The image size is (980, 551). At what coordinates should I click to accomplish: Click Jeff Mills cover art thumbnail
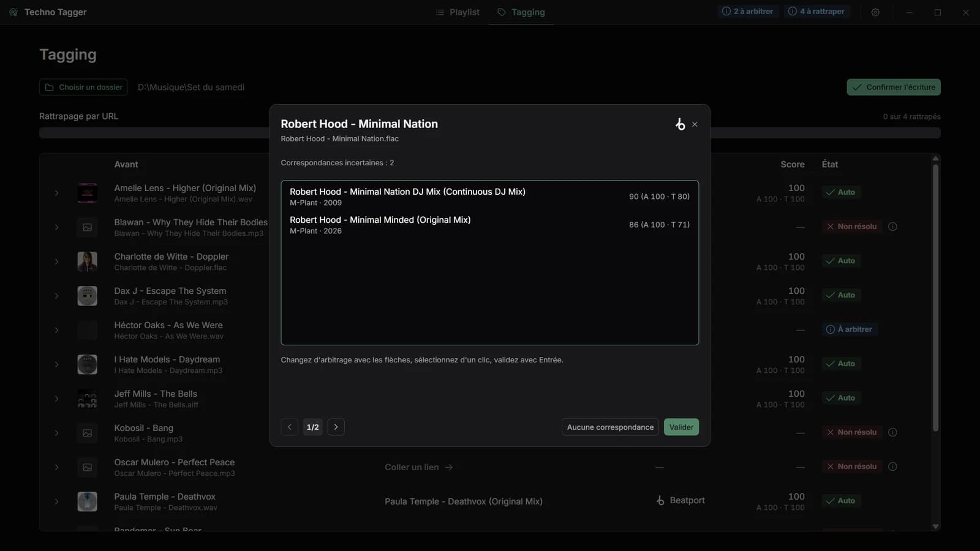coord(88,399)
